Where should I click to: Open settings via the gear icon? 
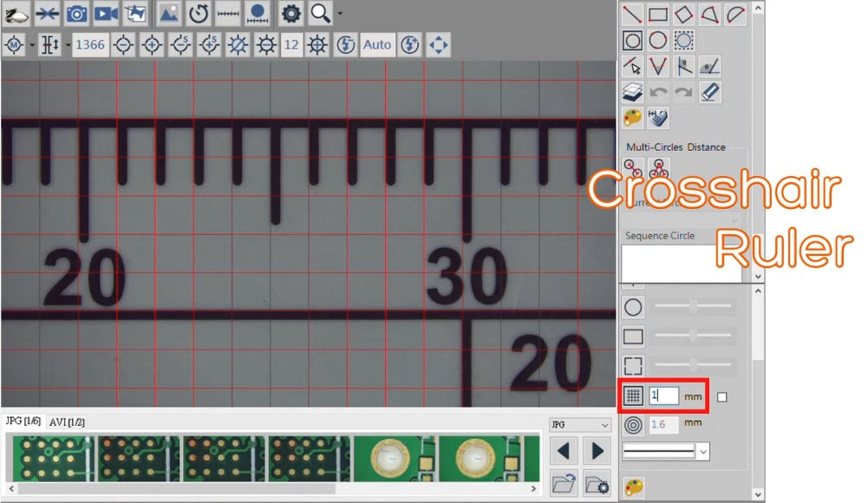coord(291,13)
